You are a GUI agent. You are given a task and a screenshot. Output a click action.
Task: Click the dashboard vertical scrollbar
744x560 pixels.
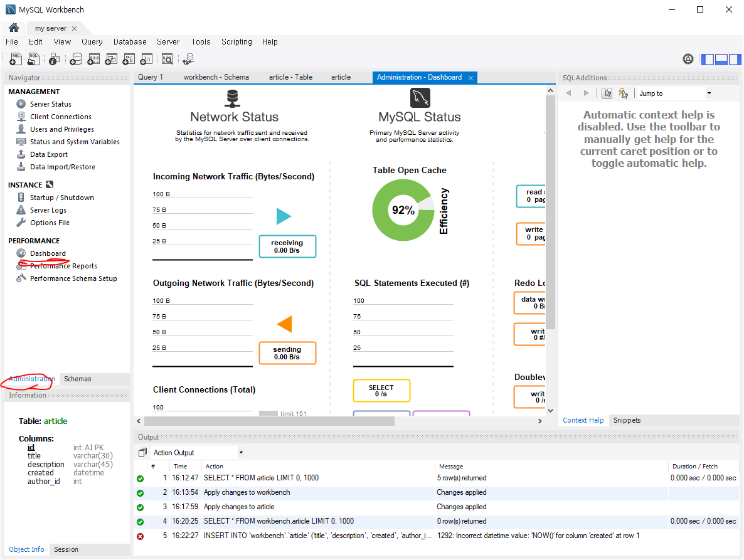coord(550,213)
